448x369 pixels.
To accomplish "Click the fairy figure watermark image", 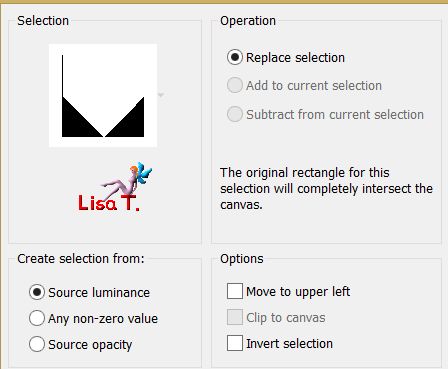I will coord(127,180).
